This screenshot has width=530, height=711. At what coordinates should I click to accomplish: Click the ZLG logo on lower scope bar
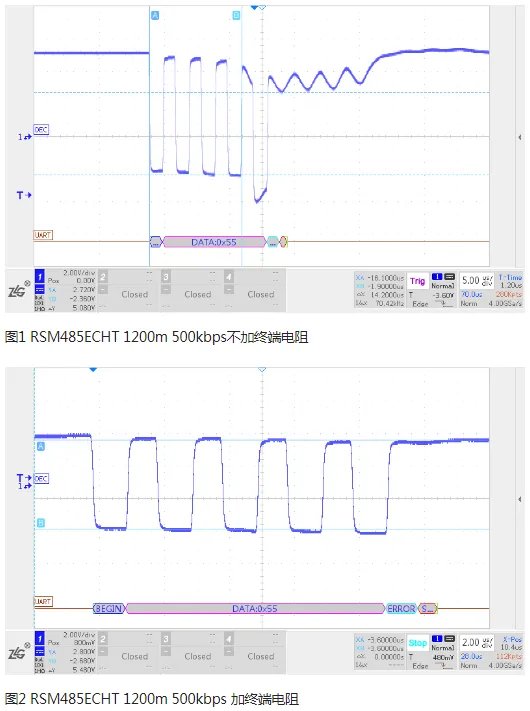19,652
